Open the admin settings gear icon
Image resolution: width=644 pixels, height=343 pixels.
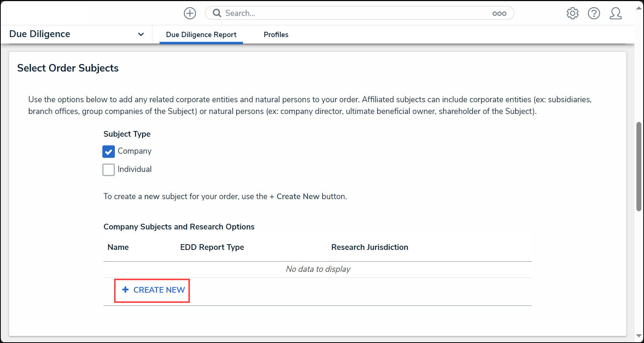573,13
